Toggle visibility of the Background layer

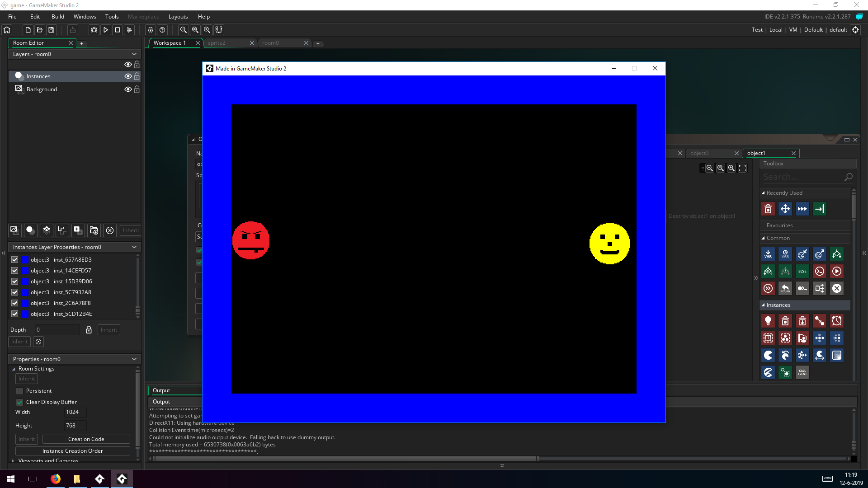click(128, 89)
